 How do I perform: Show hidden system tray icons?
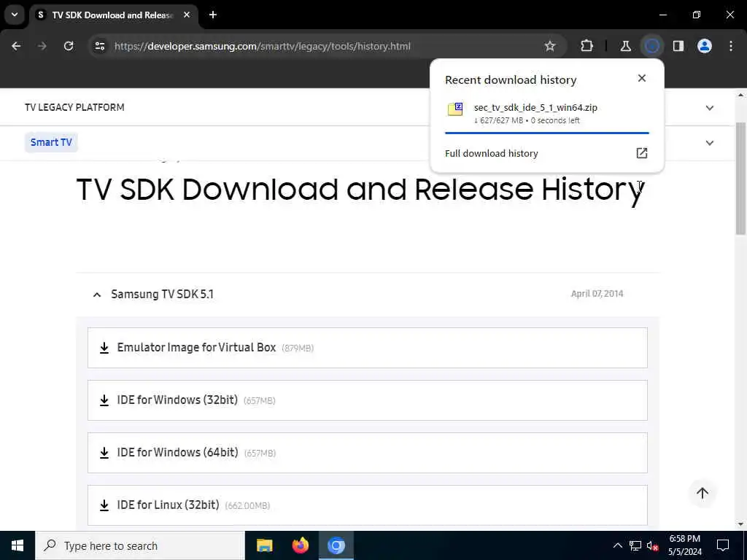(617, 545)
